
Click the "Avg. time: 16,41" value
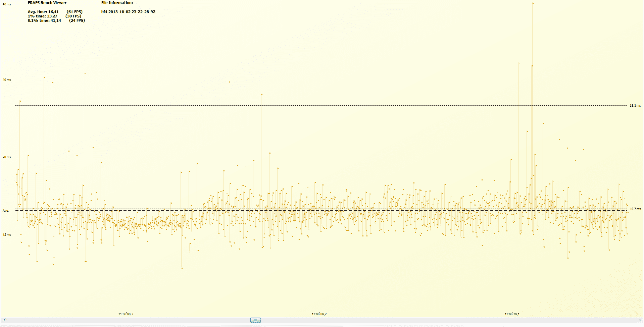coord(43,12)
